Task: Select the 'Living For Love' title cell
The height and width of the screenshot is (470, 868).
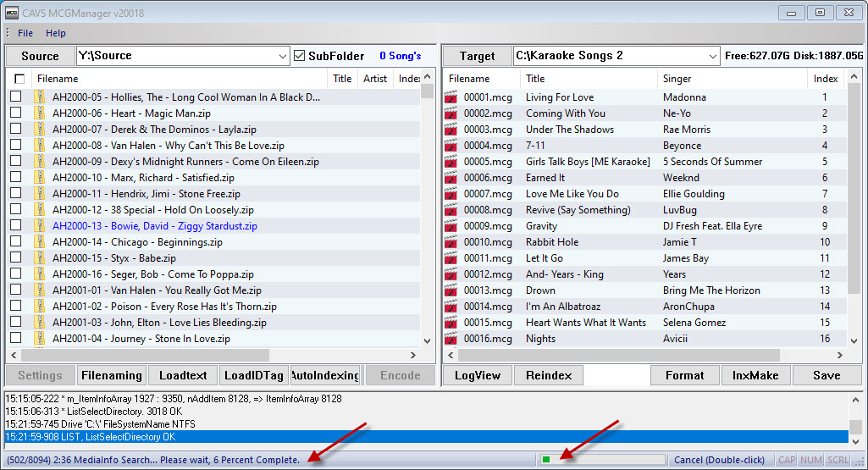Action: (x=560, y=97)
